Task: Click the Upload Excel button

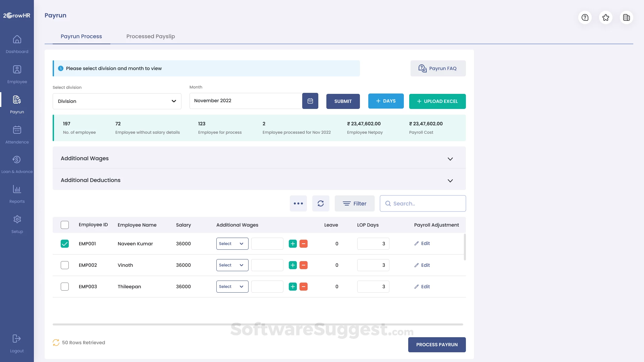Action: pyautogui.click(x=437, y=101)
